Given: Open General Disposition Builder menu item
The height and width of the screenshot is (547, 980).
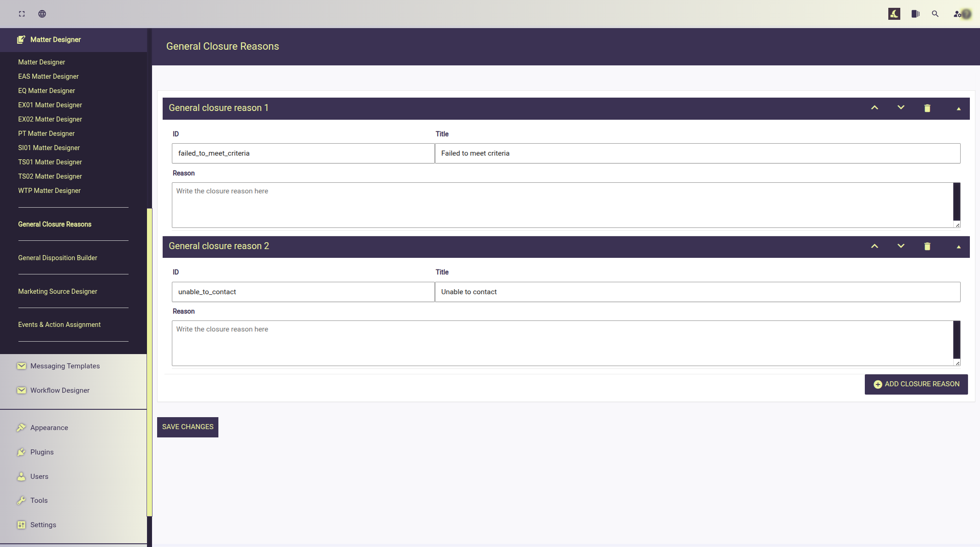Looking at the screenshot, I should [58, 258].
